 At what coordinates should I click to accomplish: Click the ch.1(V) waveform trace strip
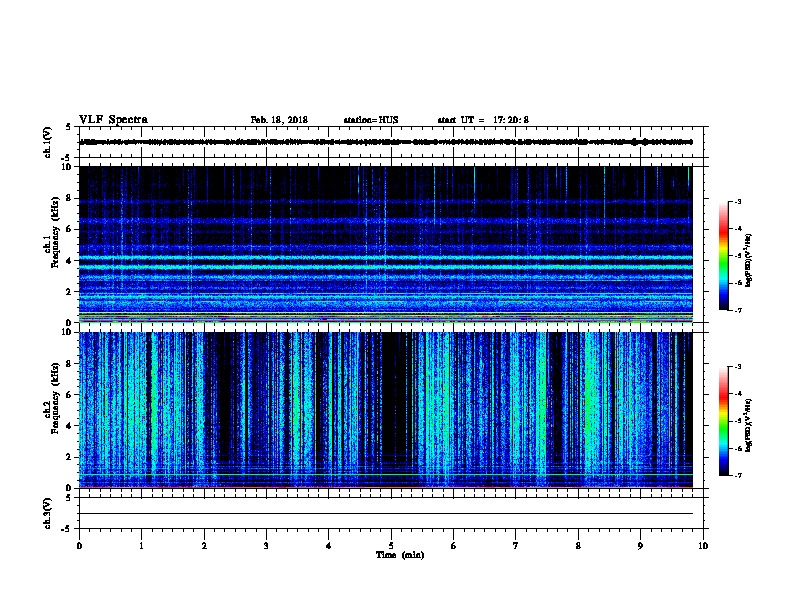(x=385, y=142)
